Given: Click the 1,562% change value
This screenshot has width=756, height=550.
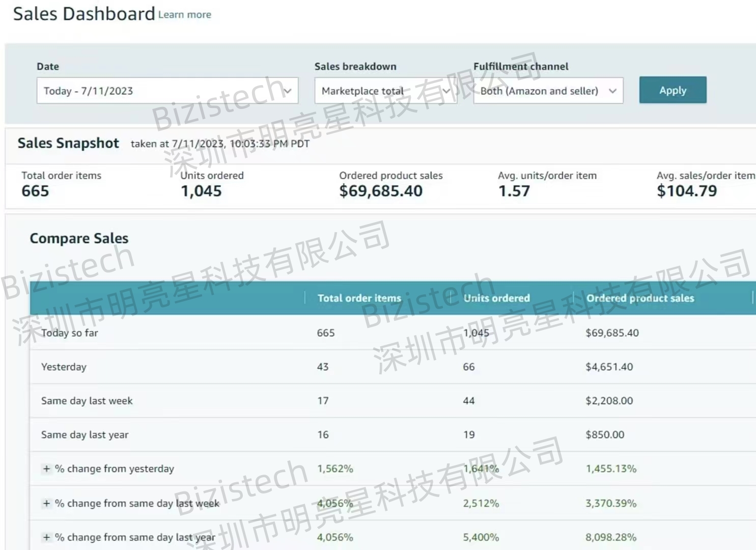Looking at the screenshot, I should point(335,469).
